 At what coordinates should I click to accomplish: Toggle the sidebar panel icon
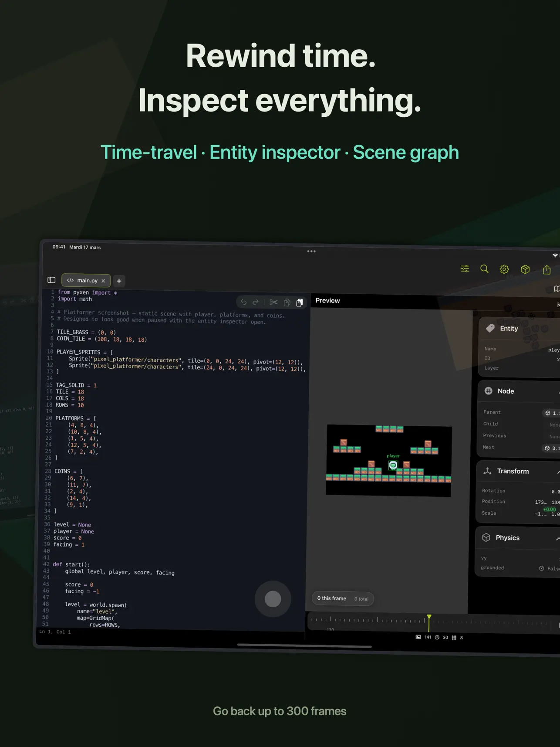click(51, 280)
